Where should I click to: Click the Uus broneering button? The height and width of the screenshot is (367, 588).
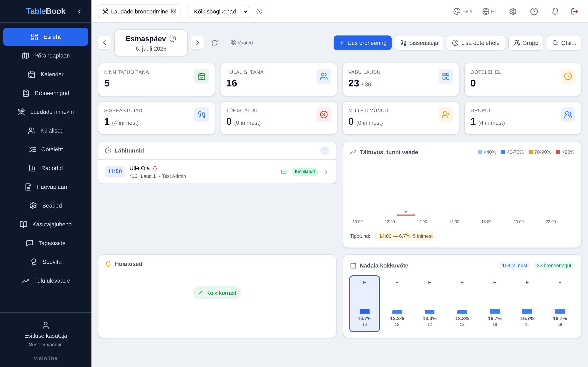tap(362, 43)
